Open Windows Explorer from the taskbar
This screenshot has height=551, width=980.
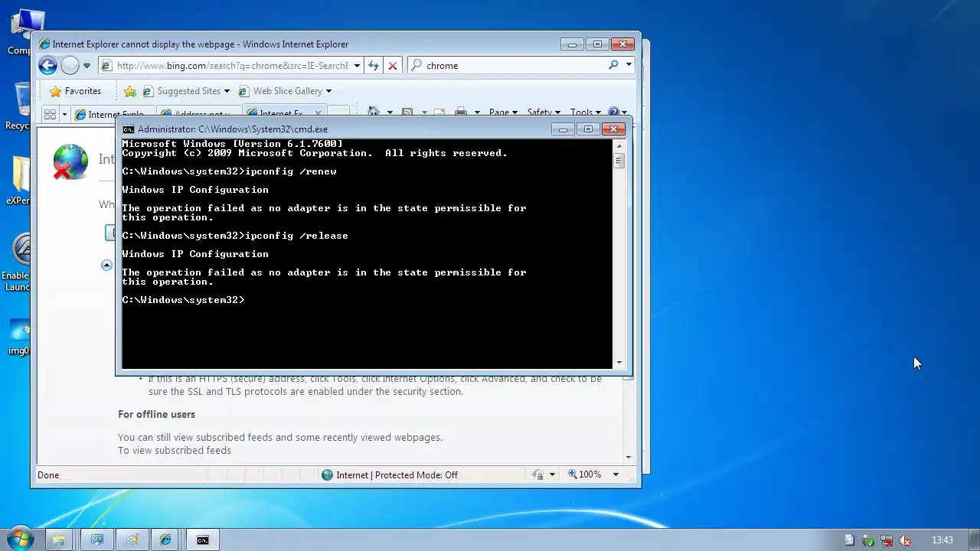(59, 540)
